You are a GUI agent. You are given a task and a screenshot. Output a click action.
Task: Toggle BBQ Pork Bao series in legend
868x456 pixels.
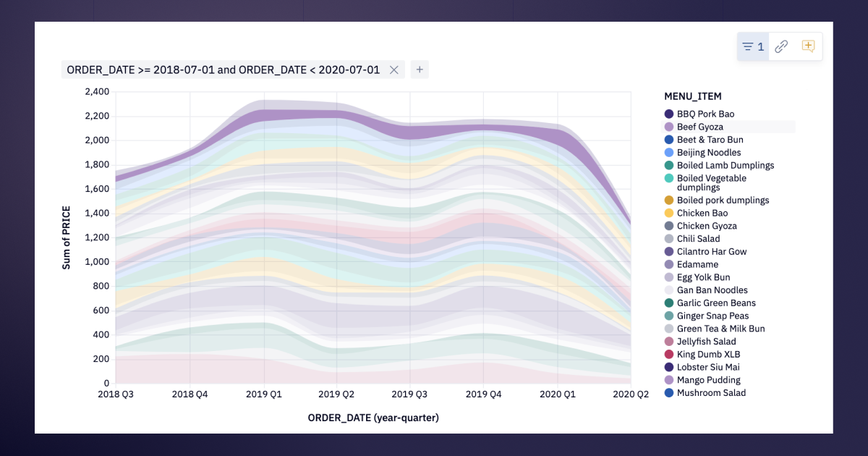[699, 114]
